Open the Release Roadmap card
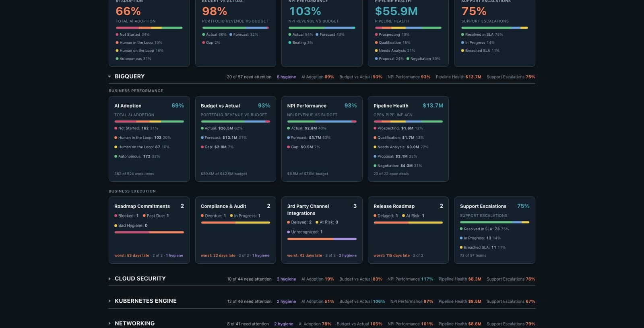The height and width of the screenshot is (328, 644). click(x=408, y=230)
